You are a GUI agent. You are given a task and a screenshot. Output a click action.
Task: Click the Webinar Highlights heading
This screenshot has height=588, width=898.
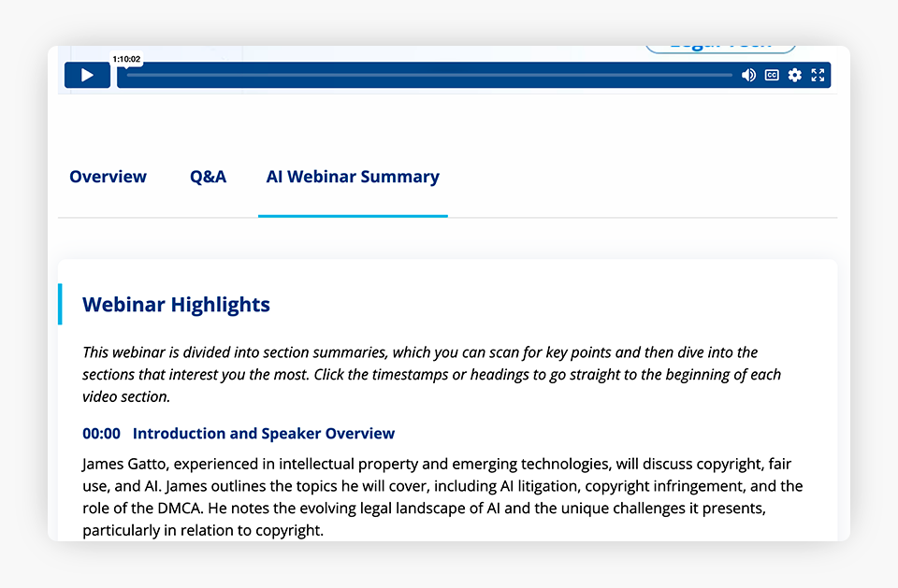pyautogui.click(x=176, y=305)
